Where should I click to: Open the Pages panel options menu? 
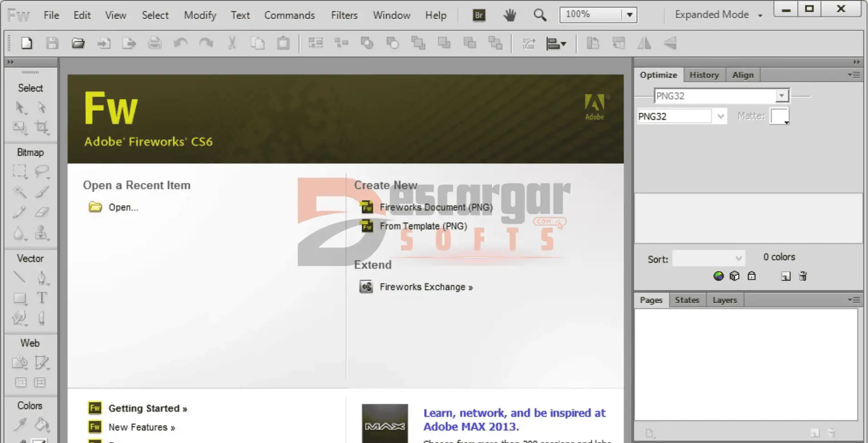click(x=854, y=300)
